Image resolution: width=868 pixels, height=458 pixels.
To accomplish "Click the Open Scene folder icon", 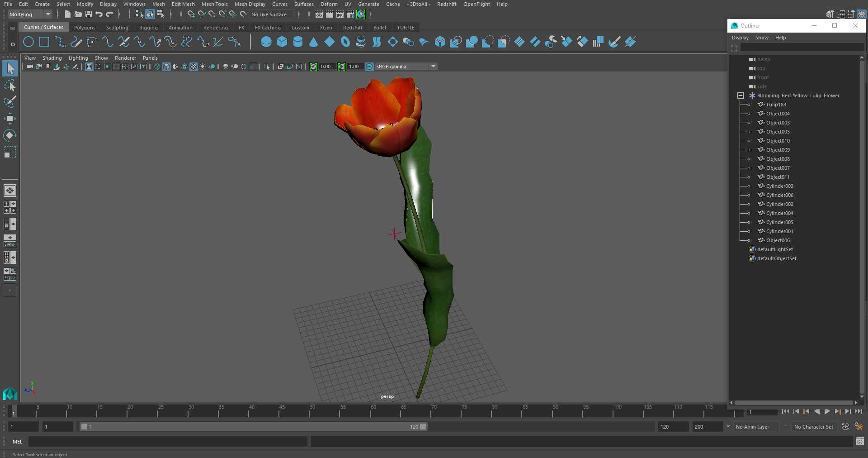I will point(78,14).
